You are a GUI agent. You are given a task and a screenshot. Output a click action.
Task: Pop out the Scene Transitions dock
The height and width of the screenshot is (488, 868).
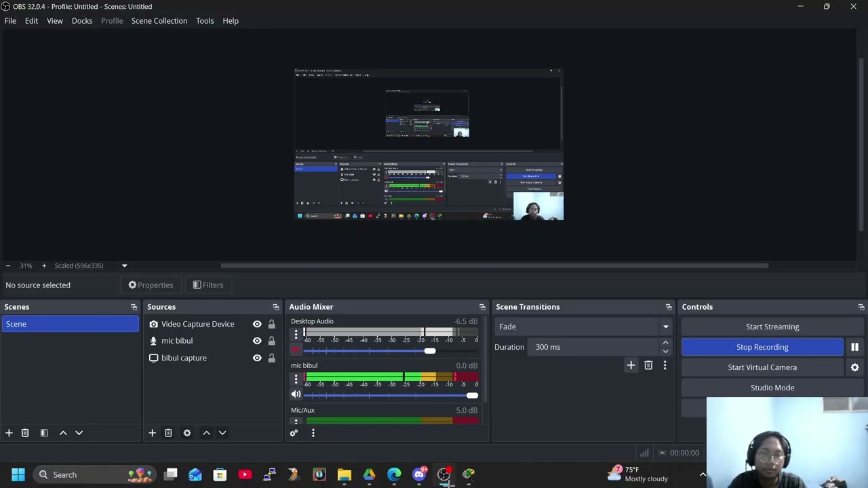(669, 307)
